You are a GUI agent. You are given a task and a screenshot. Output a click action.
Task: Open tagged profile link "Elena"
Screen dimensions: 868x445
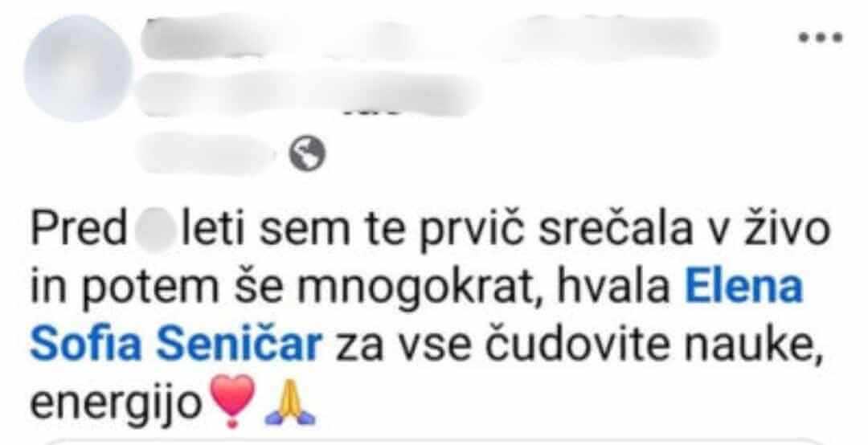(x=744, y=289)
